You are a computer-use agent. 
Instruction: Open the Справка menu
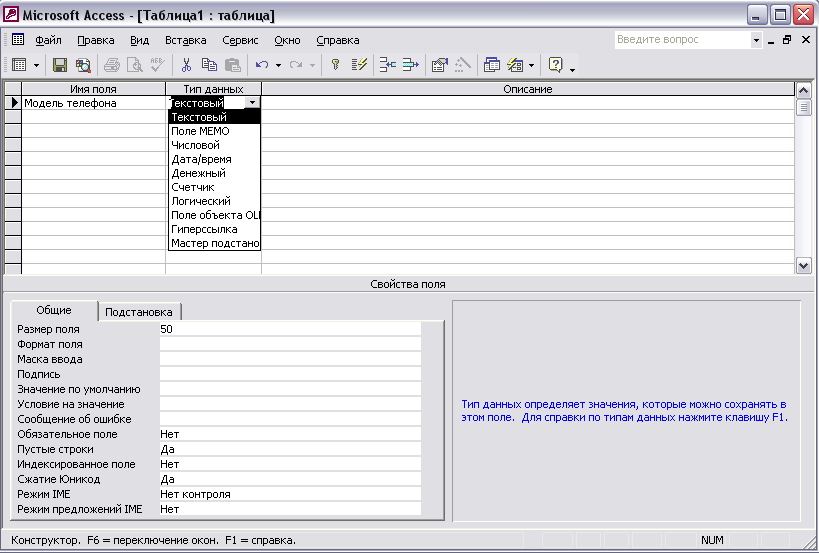click(337, 40)
